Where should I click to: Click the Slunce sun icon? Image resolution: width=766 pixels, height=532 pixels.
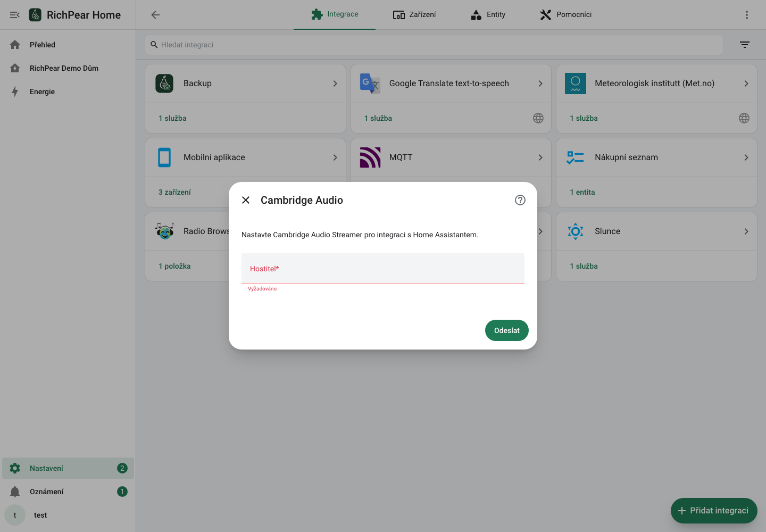coord(576,231)
